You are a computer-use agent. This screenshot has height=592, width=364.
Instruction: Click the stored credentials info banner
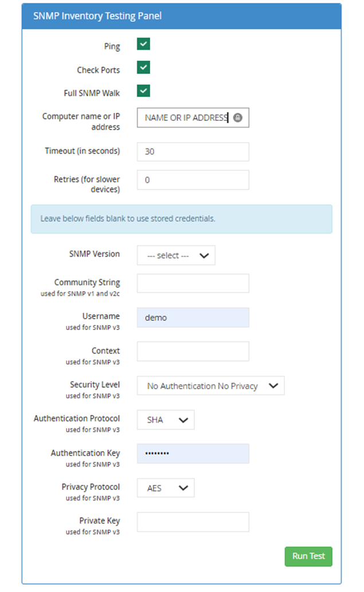(x=181, y=219)
